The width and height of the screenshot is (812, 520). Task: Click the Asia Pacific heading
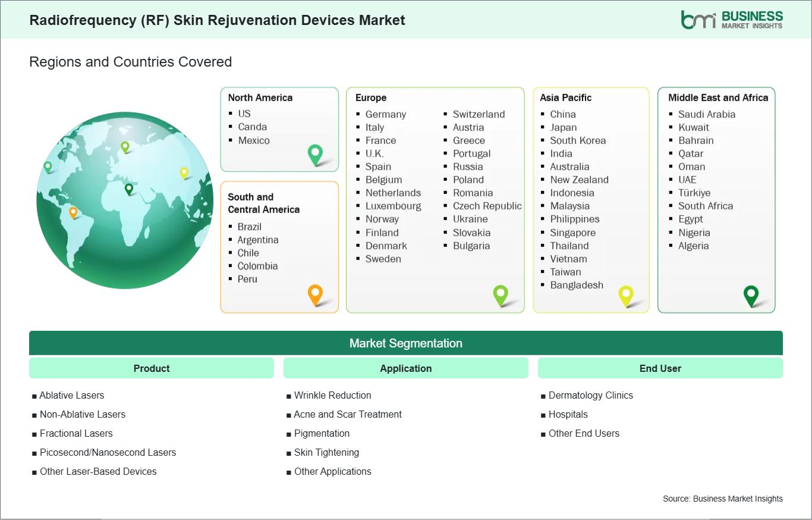tap(566, 98)
